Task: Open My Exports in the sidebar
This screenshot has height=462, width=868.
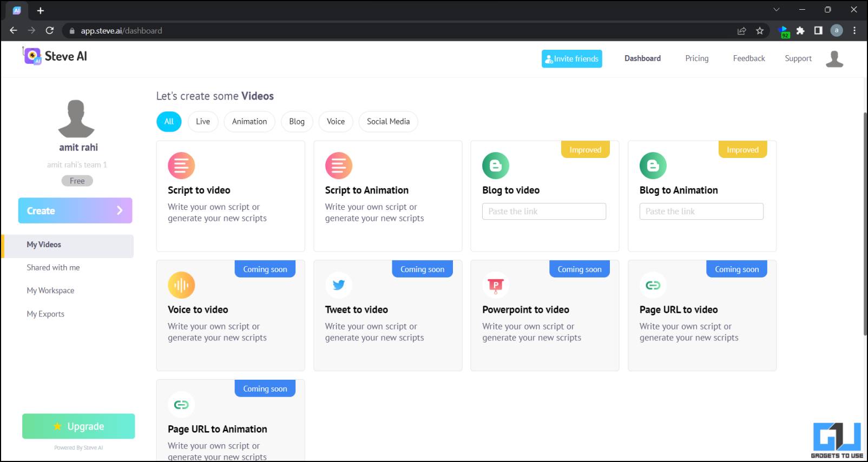Action: click(x=45, y=314)
